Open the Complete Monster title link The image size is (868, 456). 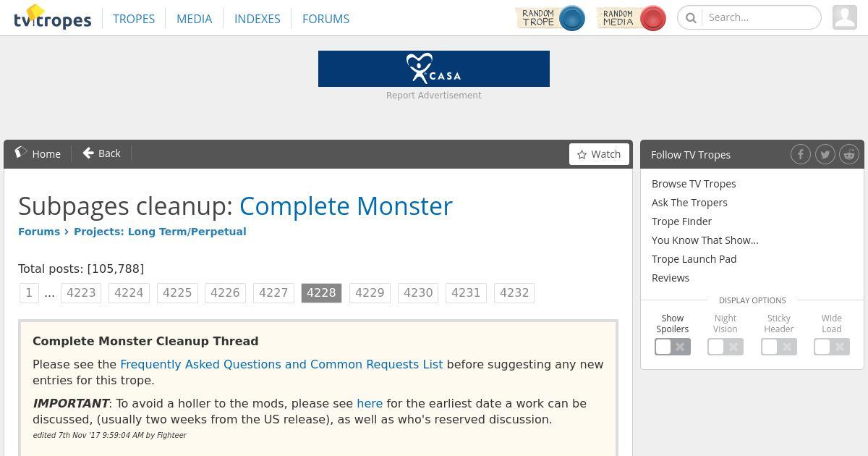[346, 206]
